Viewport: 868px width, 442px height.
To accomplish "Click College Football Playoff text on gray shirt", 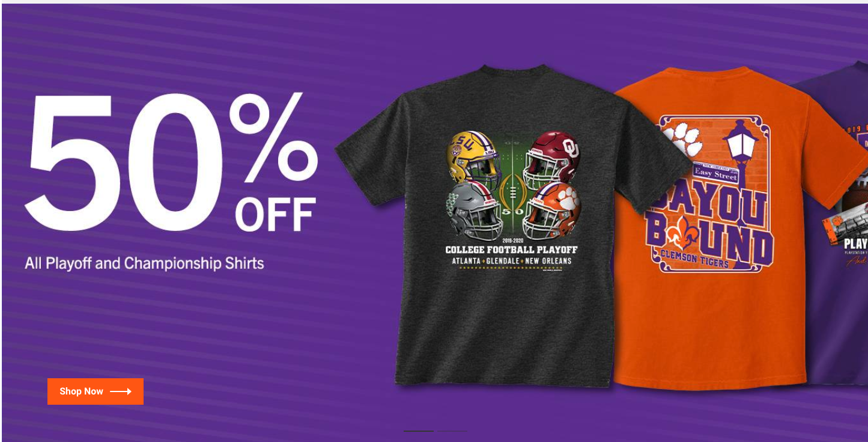I will [x=511, y=250].
